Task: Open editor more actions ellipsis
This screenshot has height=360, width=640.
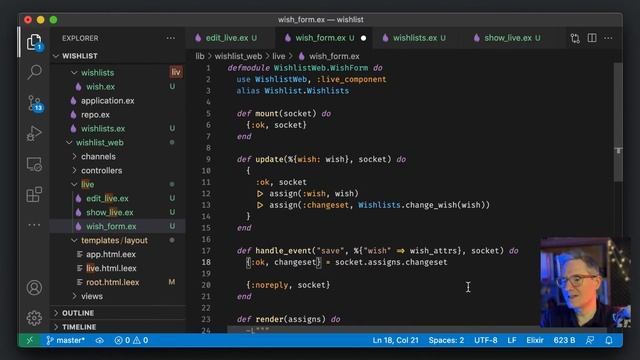Action: [608, 38]
